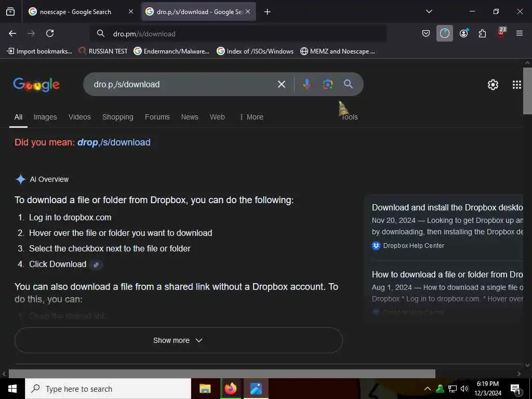Submit search with magnifier button
The image size is (532, 399).
click(348, 84)
